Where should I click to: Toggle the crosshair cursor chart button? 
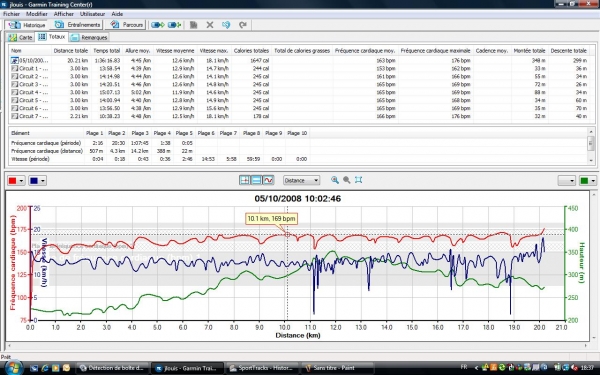[245, 180]
